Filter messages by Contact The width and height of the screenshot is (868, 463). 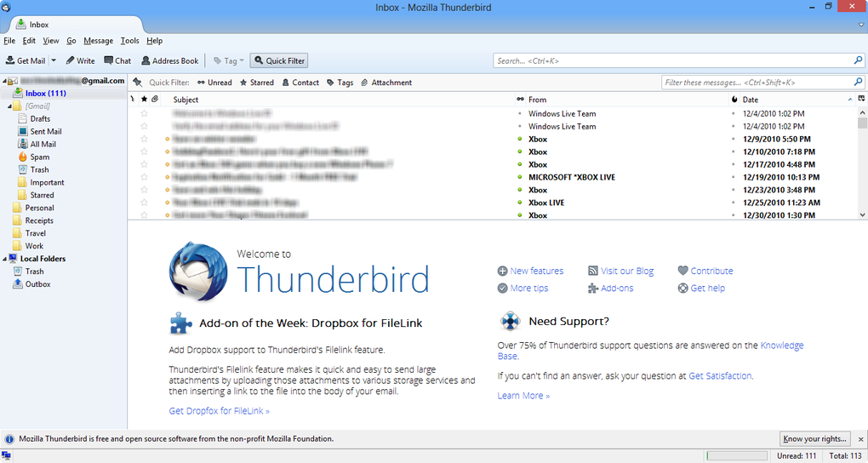coord(300,83)
